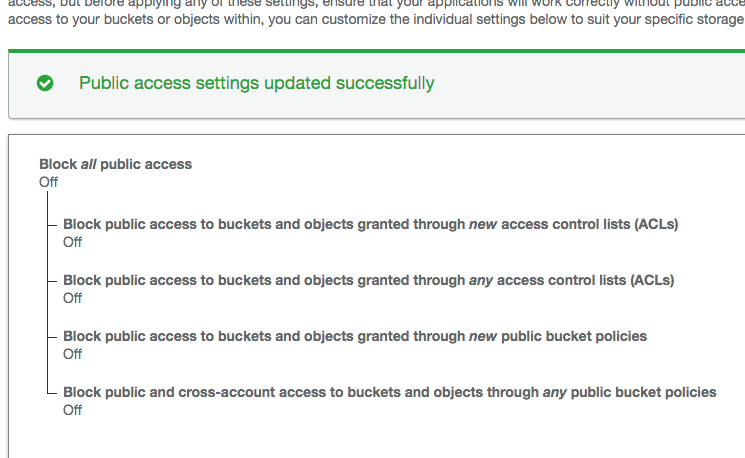This screenshot has height=458, width=745.
Task: Select the block public and cross-account access setting
Action: point(389,392)
